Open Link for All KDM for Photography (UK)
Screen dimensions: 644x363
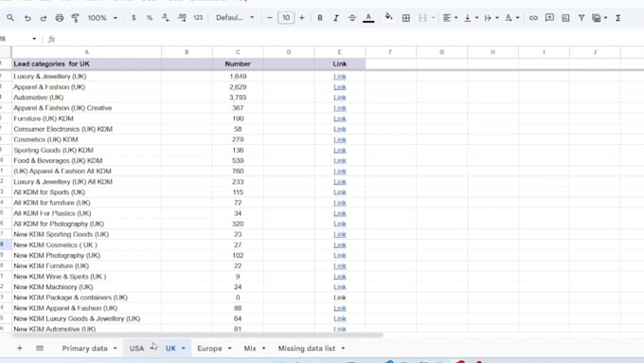pos(340,224)
